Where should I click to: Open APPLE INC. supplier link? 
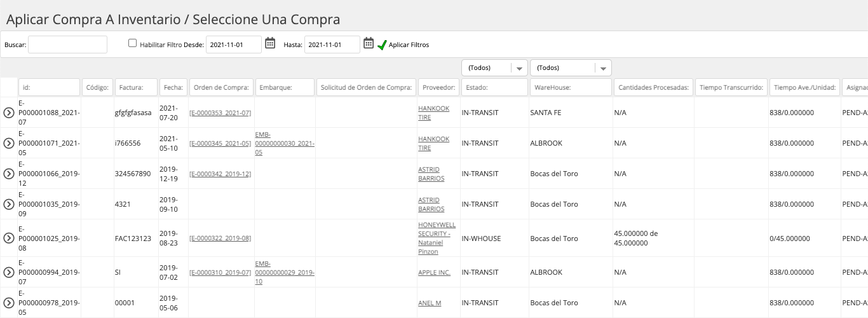point(434,272)
